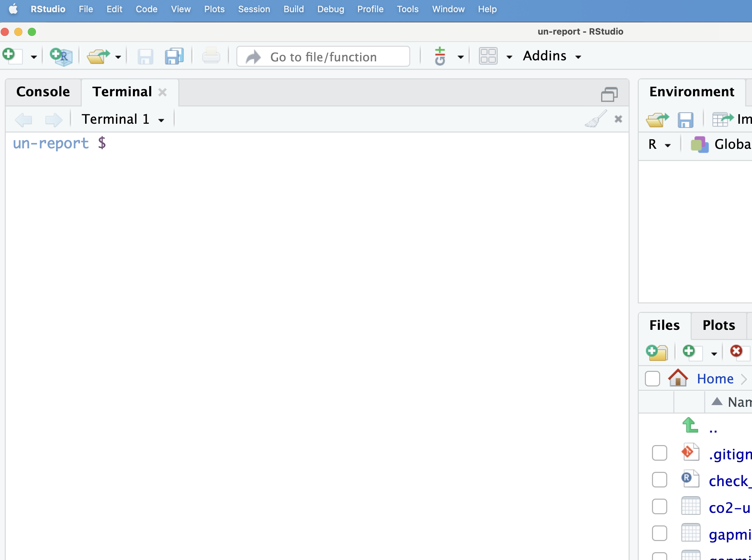Go to next terminal
This screenshot has width=752, height=560.
(54, 120)
